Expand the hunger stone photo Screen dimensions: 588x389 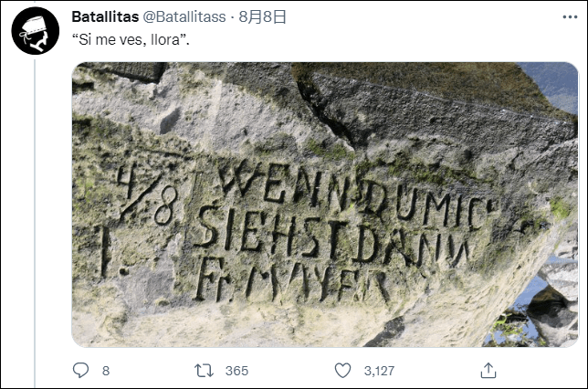[325, 205]
